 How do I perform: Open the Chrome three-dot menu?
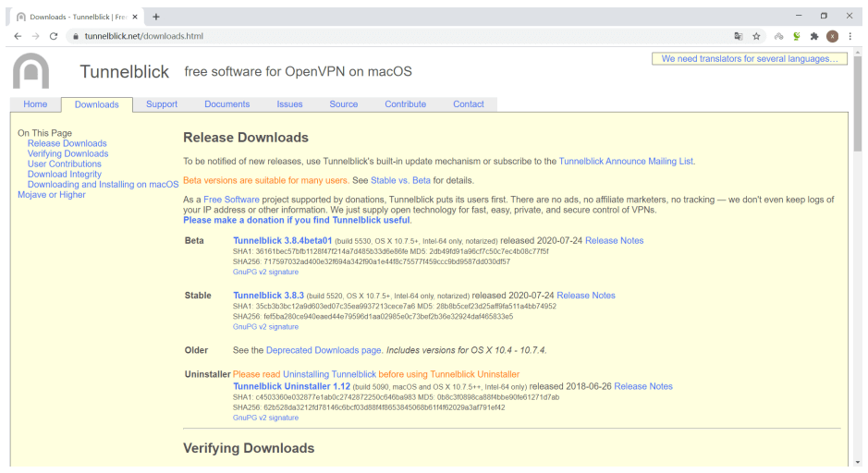click(x=850, y=36)
